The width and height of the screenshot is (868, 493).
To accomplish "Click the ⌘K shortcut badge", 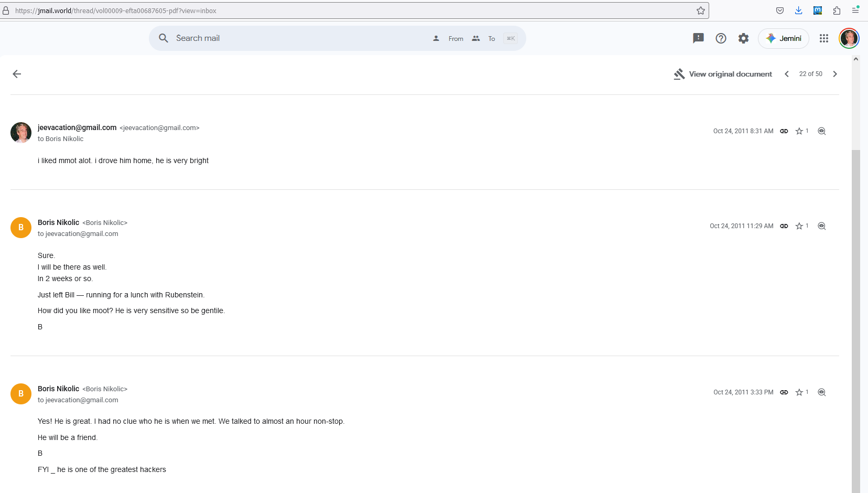I will coord(511,38).
